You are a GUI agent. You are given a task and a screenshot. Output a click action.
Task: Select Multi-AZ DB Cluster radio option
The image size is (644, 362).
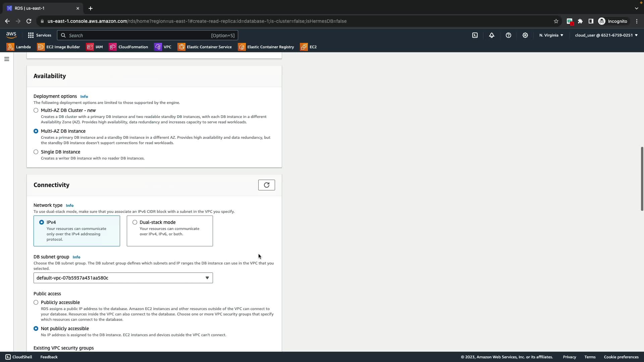(x=36, y=110)
